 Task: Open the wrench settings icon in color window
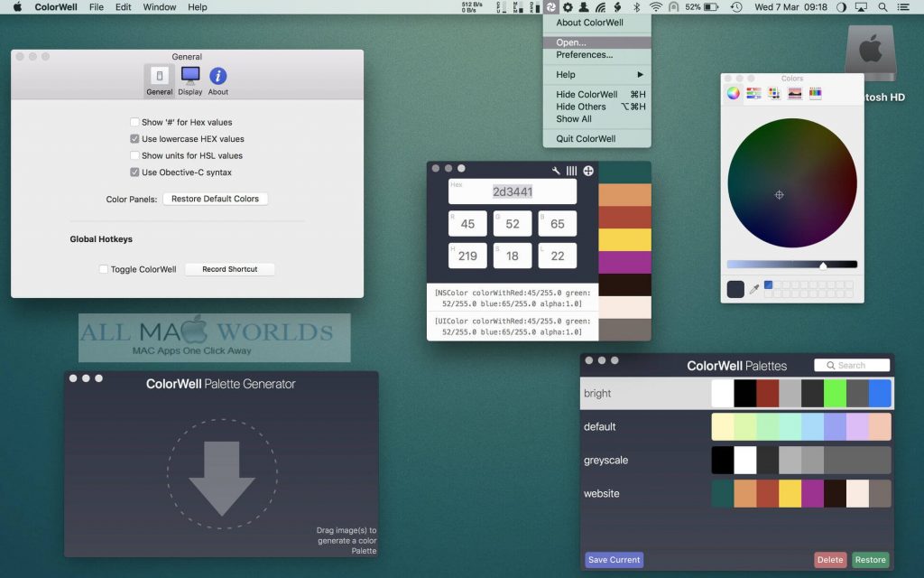pyautogui.click(x=556, y=171)
